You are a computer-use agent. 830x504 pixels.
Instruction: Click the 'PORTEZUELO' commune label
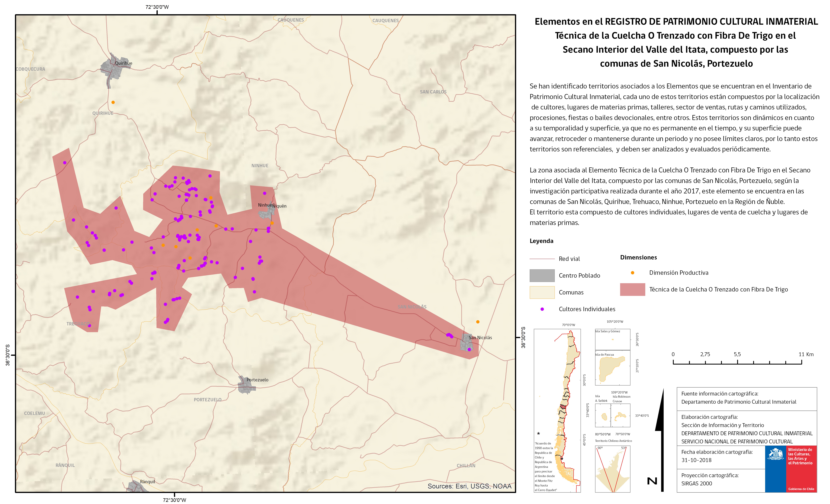point(207,400)
